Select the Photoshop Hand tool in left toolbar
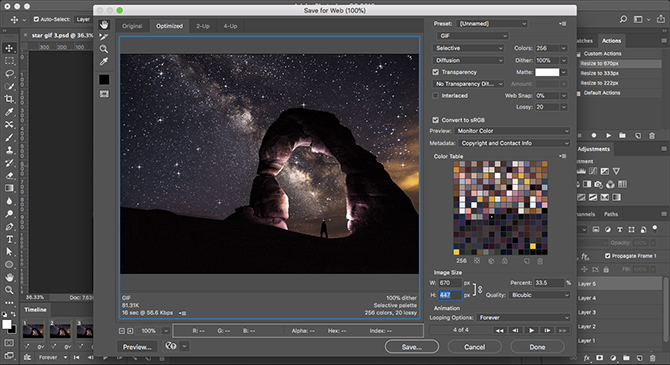Screen dimensions: 670x365 click(9, 277)
